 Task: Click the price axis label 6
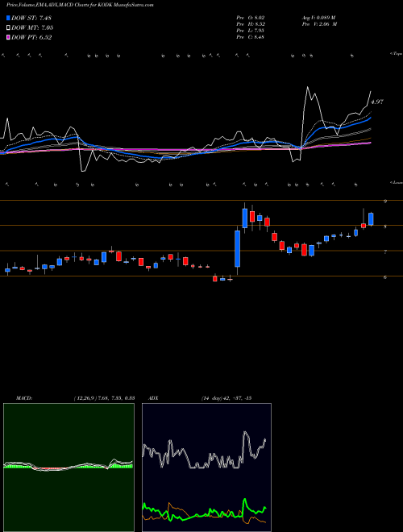(385, 277)
